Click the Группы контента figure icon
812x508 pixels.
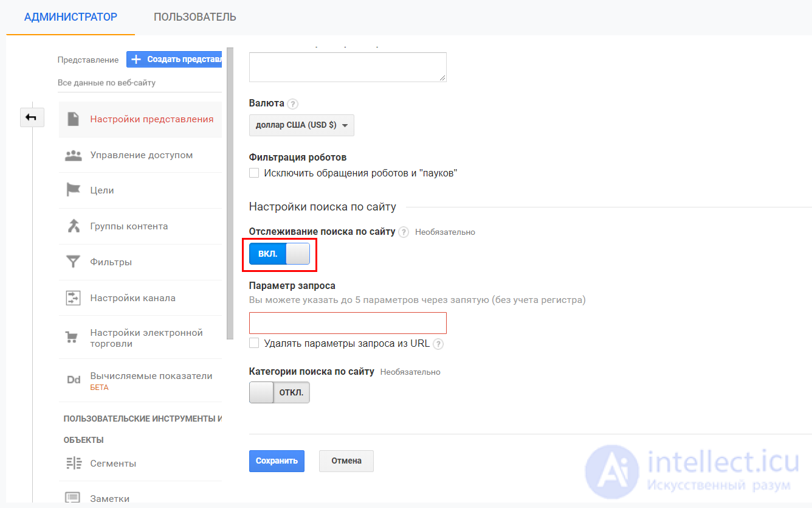(x=74, y=226)
